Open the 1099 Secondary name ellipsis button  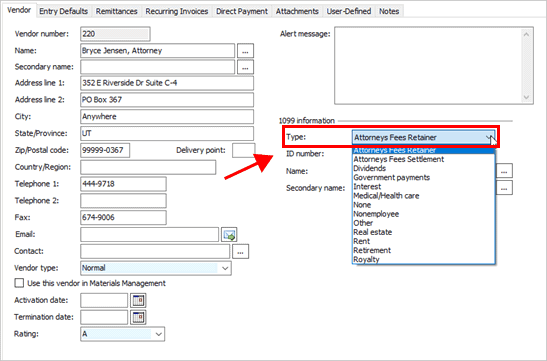point(504,188)
